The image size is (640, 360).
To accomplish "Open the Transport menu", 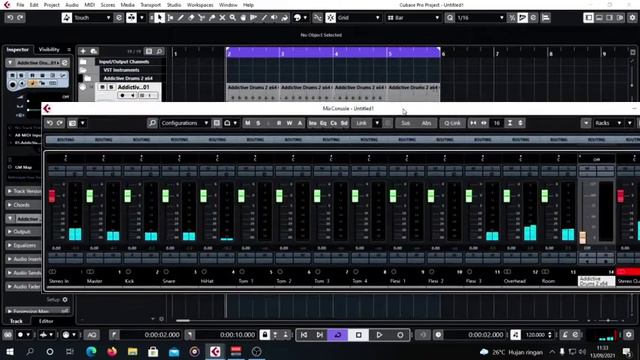I will pyautogui.click(x=150, y=5).
